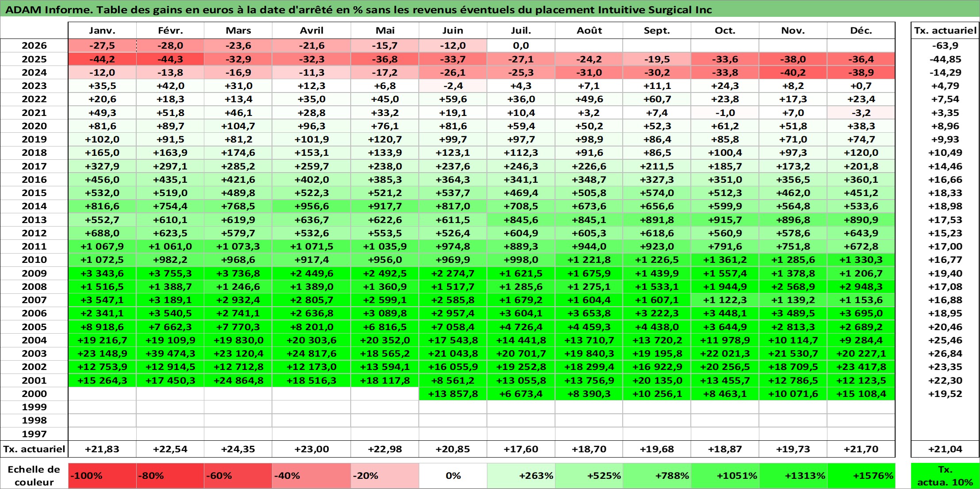Click the '+24 864,8' cell in row 2001

[238, 380]
